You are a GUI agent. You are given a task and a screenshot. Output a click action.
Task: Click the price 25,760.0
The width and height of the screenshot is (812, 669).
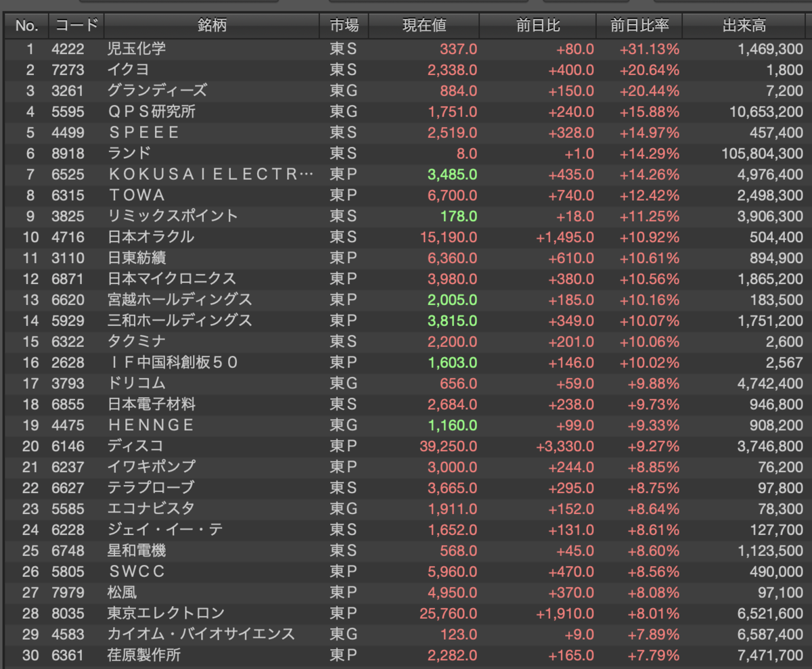tap(448, 614)
